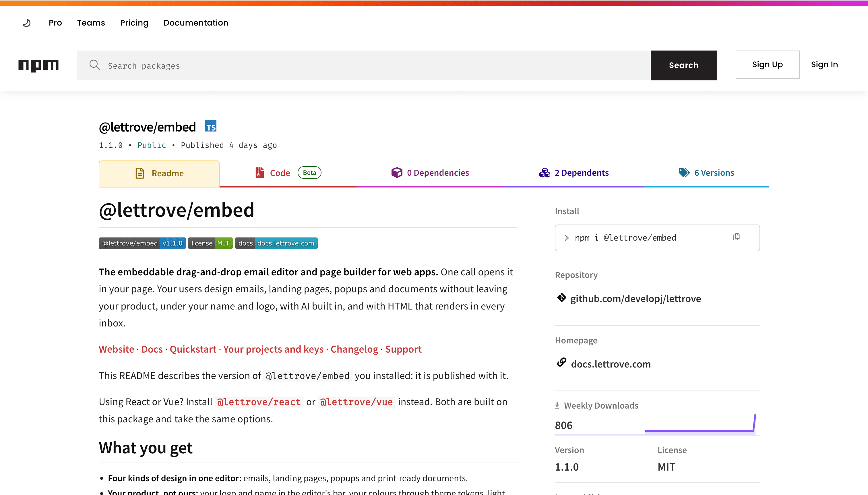The width and height of the screenshot is (868, 495).
Task: Click the homepage link chain icon
Action: pyautogui.click(x=561, y=363)
